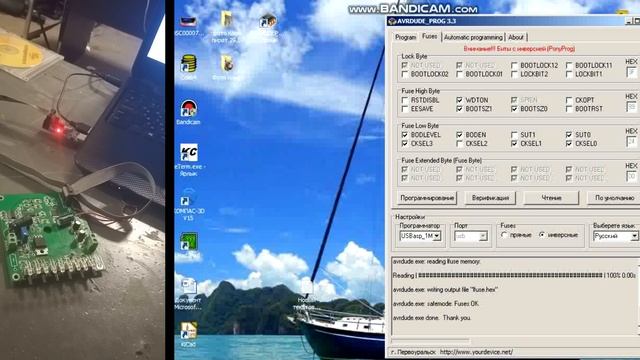This screenshot has width=640, height=360.
Task: Open the Документ Microsoft desktop file
Action: [188, 293]
